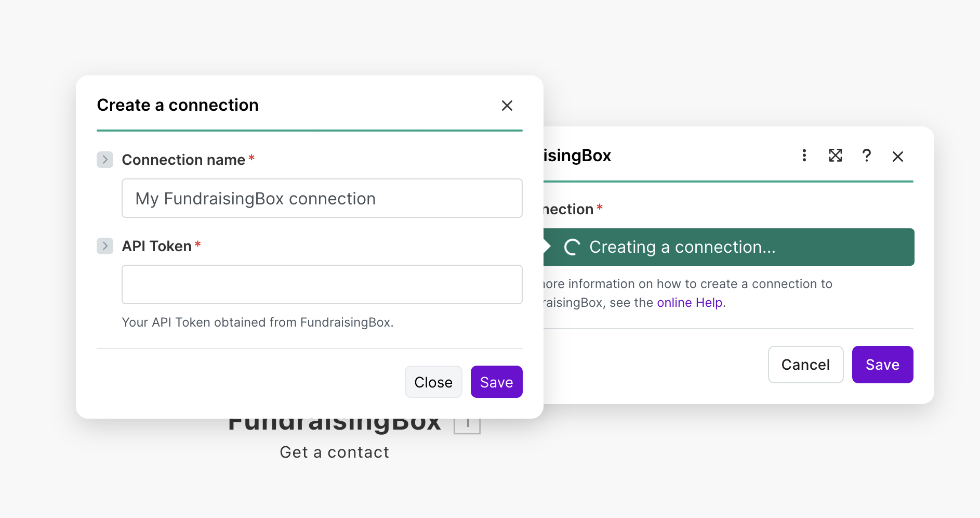Save the new connection in the dialog
This screenshot has width=980, height=518.
[x=496, y=382]
